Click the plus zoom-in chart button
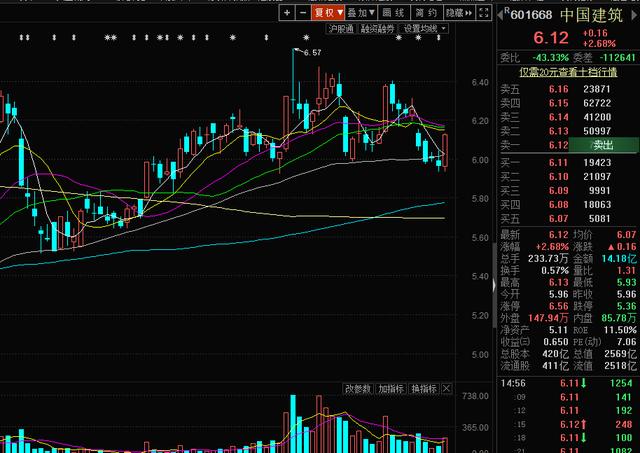640x453 pixels. (287, 13)
